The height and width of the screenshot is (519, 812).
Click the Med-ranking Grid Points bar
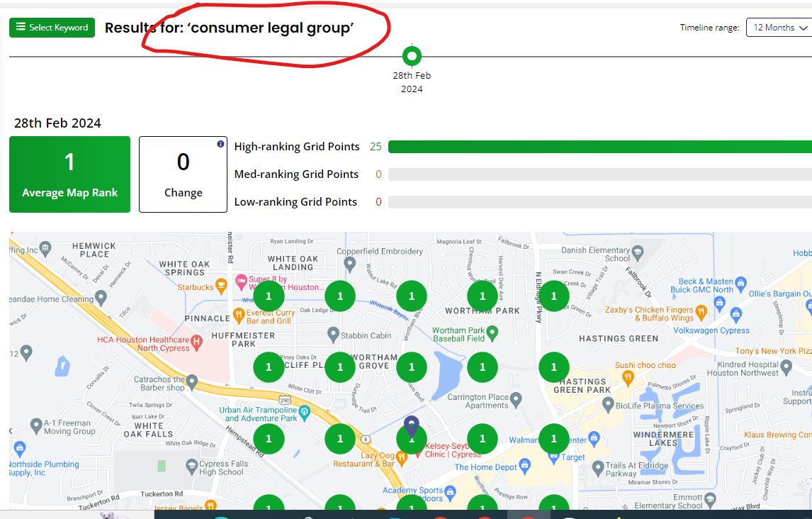click(599, 174)
